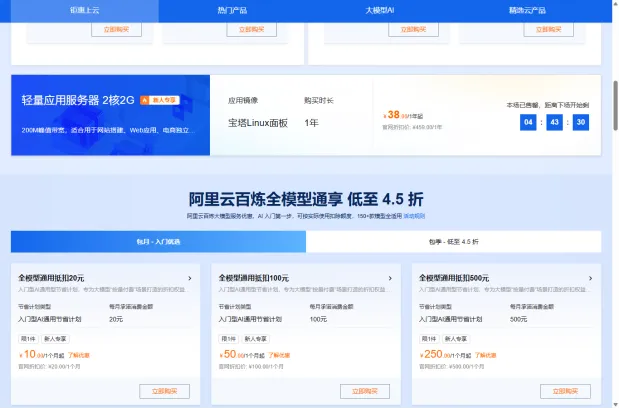This screenshot has width=620, height=409.
Task: Click the 100元 monthly commitment value
Action: point(318,319)
